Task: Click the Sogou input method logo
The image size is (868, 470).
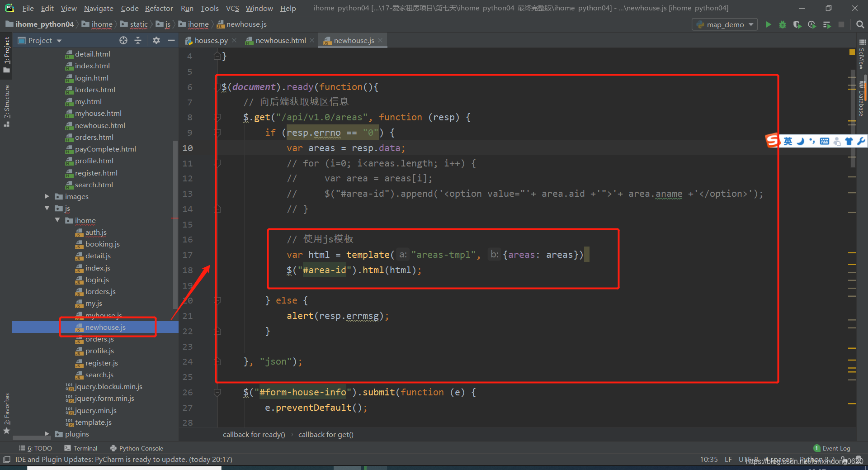Action: (772, 141)
